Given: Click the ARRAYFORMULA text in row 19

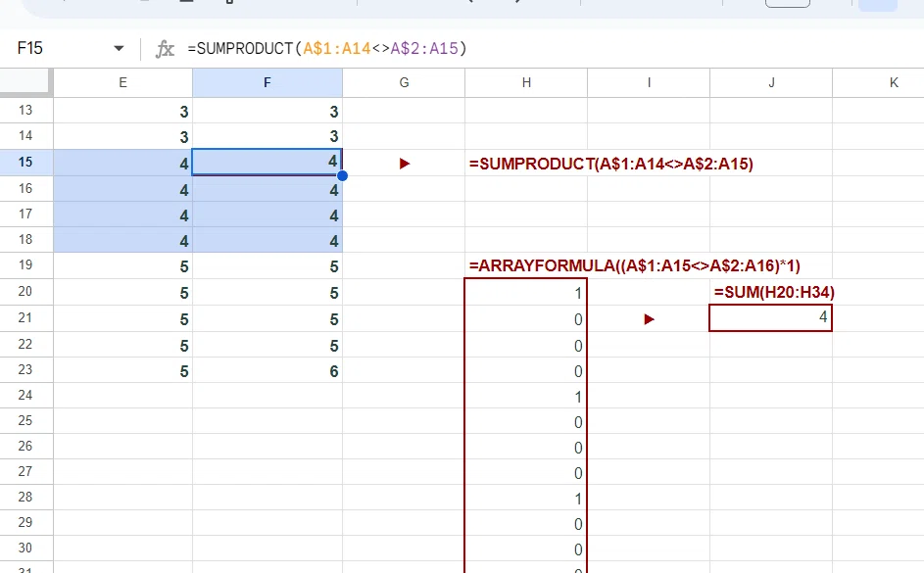Looking at the screenshot, I should [x=635, y=265].
